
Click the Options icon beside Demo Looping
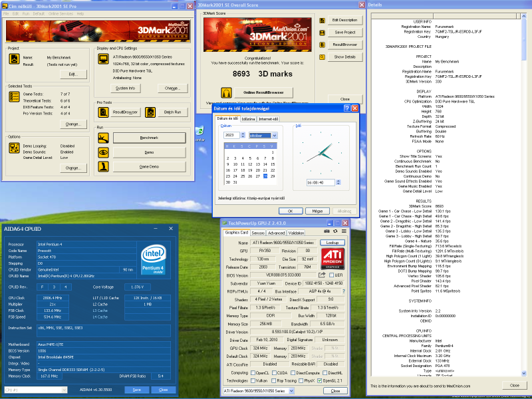[14, 148]
